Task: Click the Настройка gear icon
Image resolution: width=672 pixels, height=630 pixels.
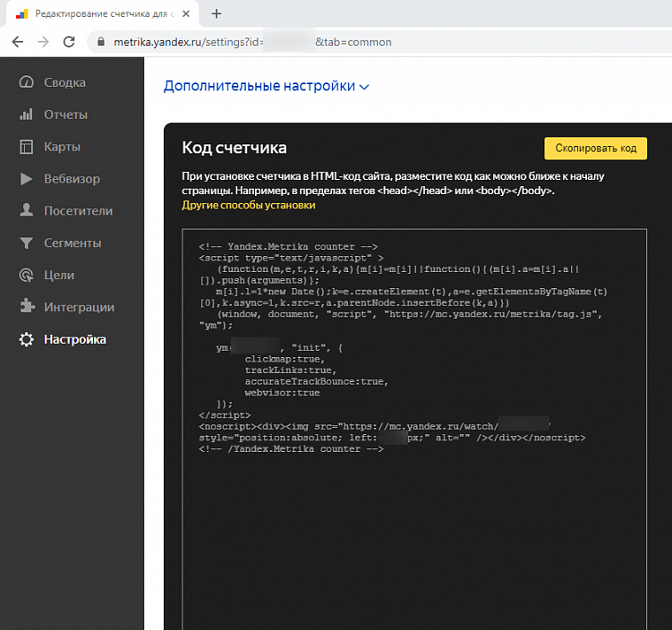Action: click(x=26, y=339)
